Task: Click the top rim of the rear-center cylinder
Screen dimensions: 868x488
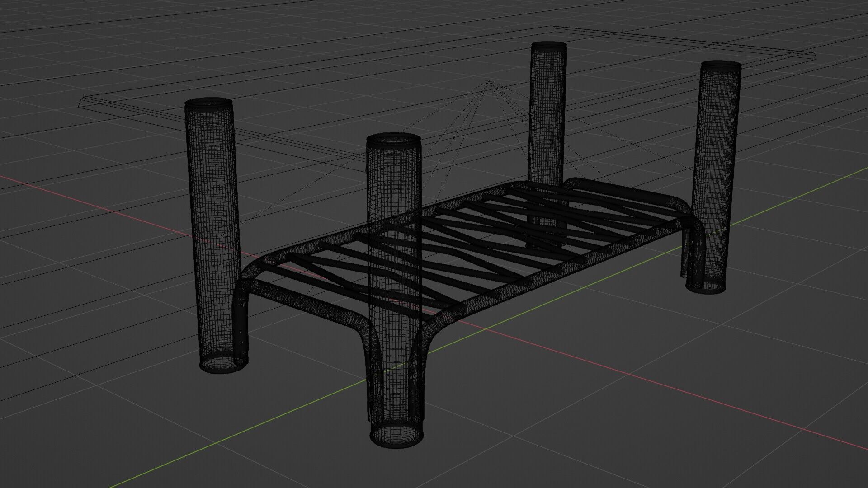Action: point(549,46)
